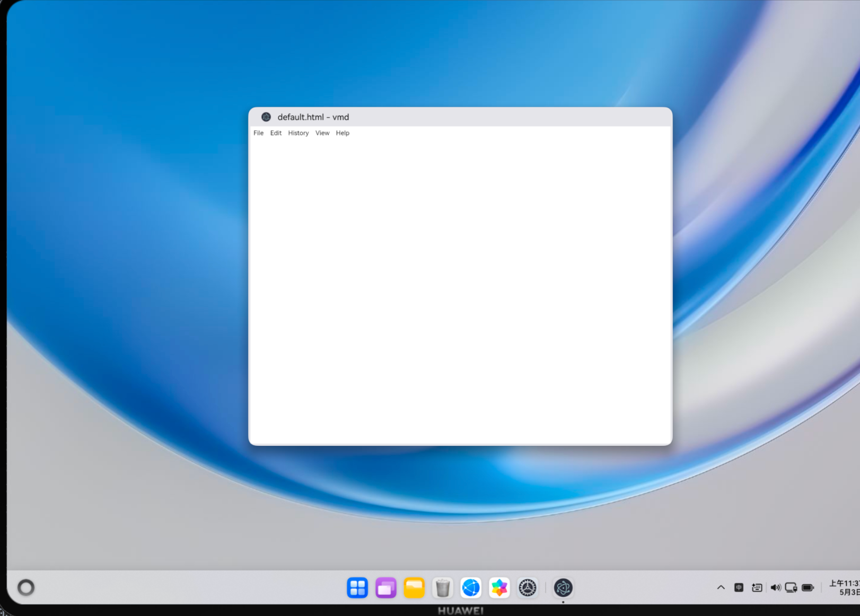Click the vmd app icon in title bar
The image size is (860, 616).
pos(266,117)
